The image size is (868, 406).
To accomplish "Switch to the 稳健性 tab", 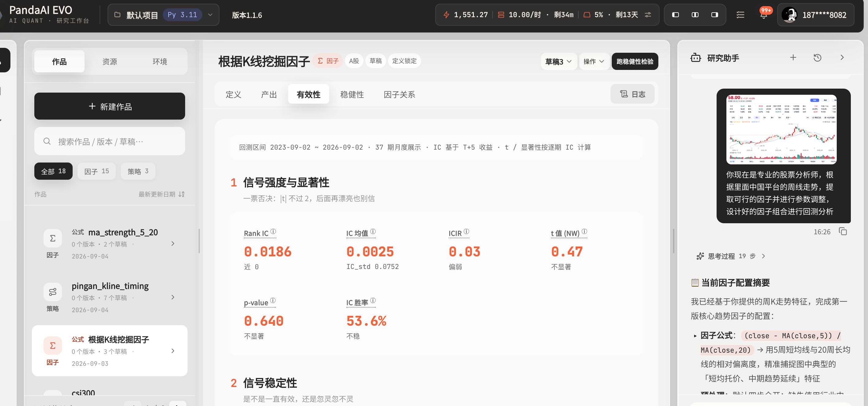I will tap(352, 94).
